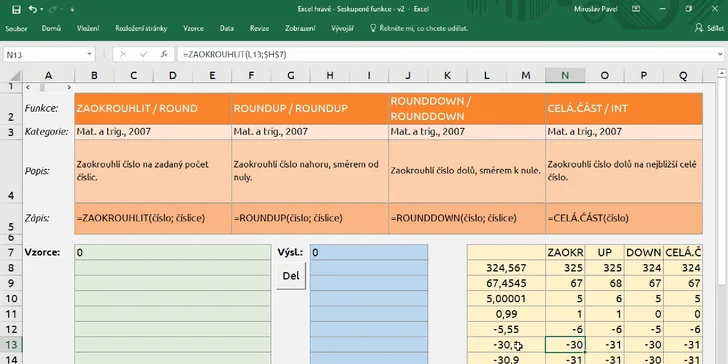Click the ROUNDUP / ROUNDUP header cell
Viewport: 728px width, 364px height.
[309, 109]
